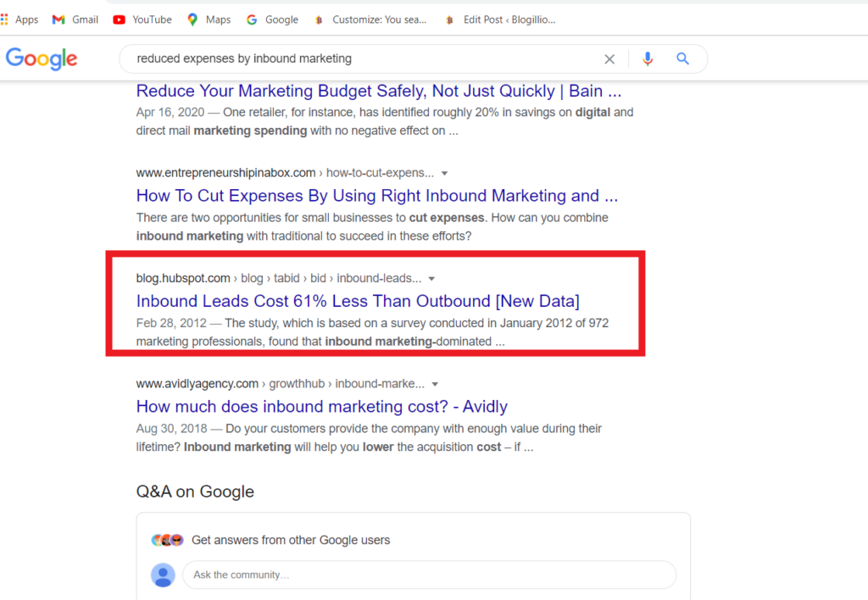
Task: Expand dropdown arrow beside avidlyagency.com URL
Action: pyautogui.click(x=435, y=384)
